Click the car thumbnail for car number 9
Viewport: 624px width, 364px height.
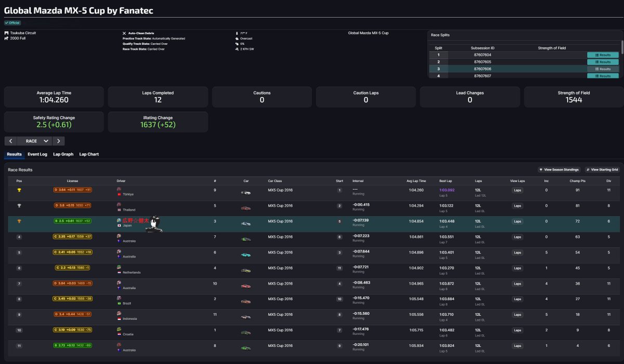tap(246, 192)
